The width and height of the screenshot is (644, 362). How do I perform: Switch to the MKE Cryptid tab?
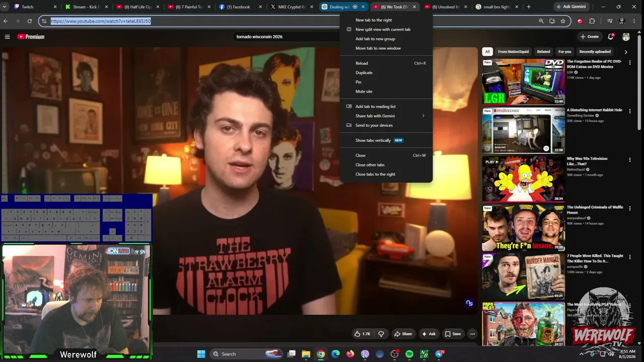291,7
